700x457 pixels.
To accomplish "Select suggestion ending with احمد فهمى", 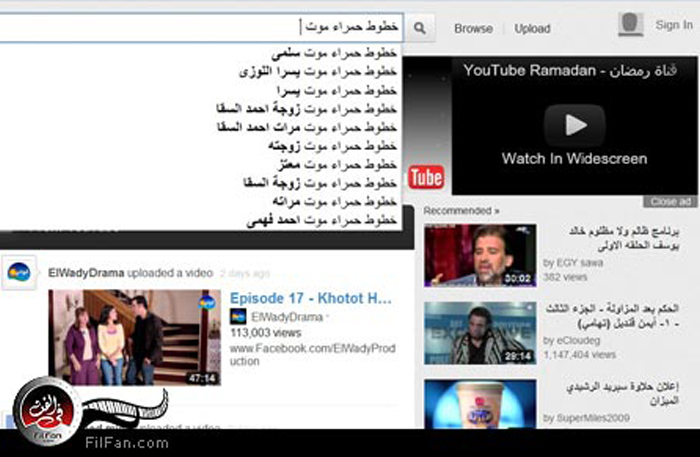I will tap(321, 220).
